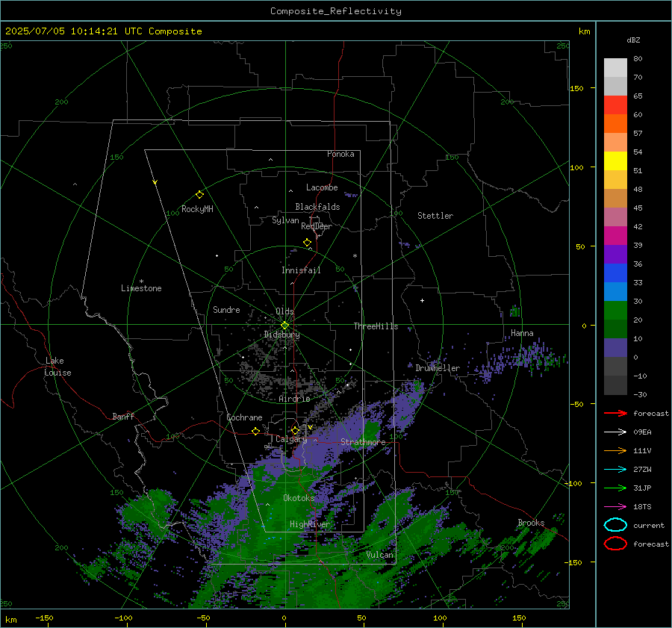Click the Okotoks town label
This screenshot has height=628, width=672.
tap(299, 498)
